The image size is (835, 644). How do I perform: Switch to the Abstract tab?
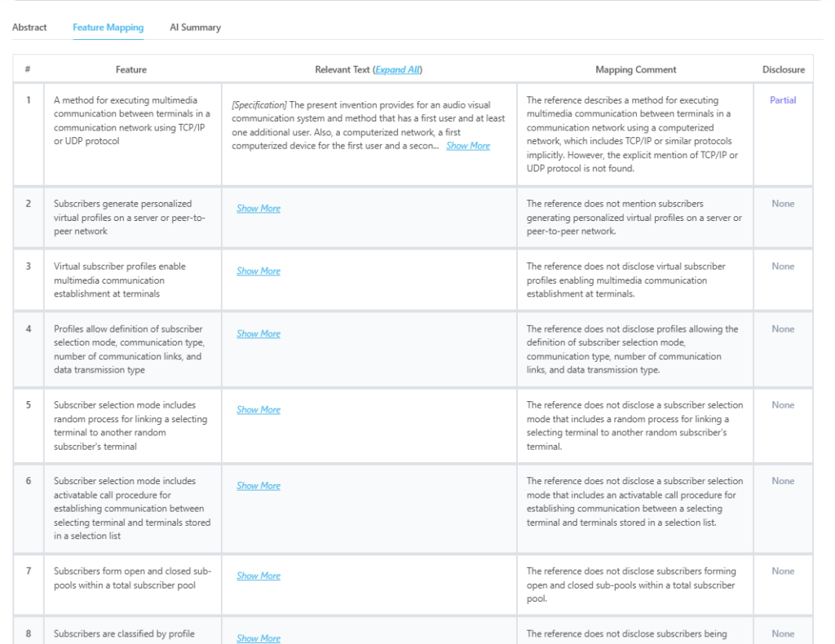pos(29,28)
